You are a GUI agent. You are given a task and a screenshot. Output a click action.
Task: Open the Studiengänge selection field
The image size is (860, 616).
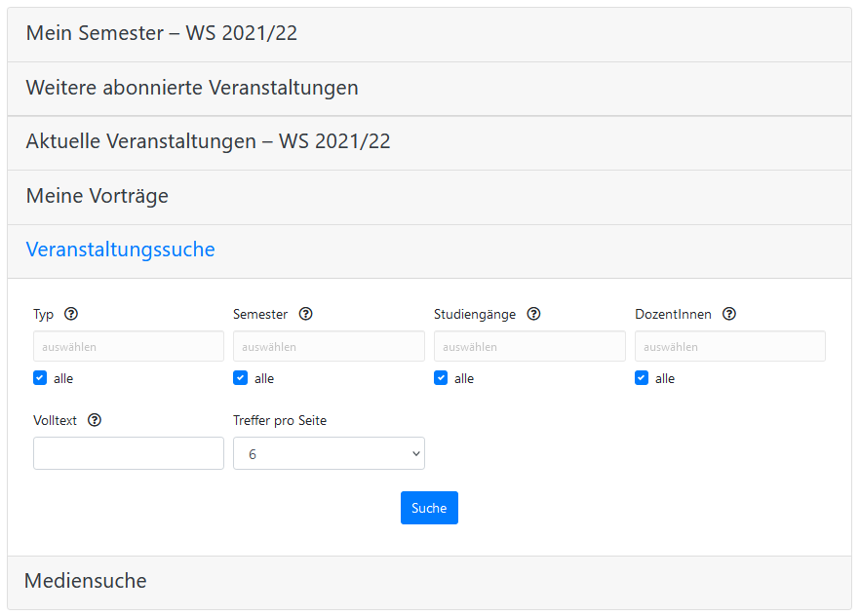[x=529, y=346]
